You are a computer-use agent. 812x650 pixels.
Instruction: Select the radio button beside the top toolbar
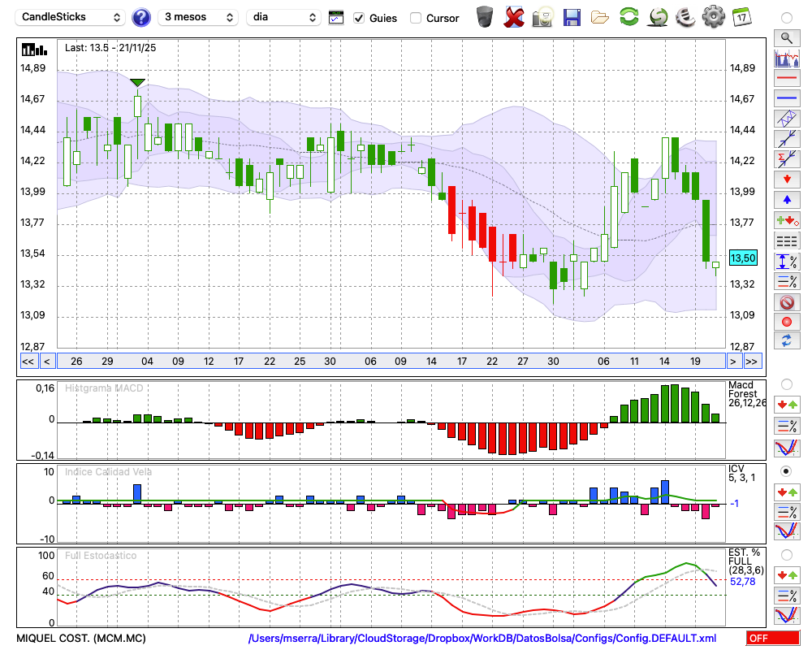(x=787, y=18)
